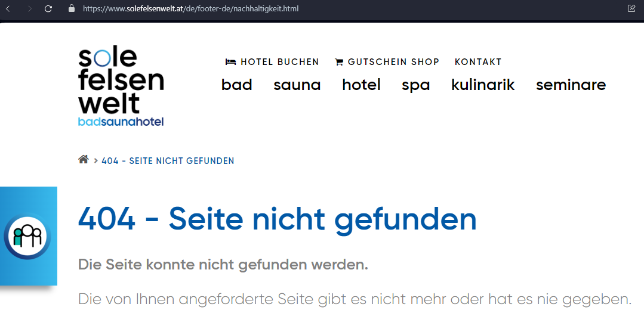This screenshot has height=310, width=644.
Task: Click the heading 404 - Seite nicht gefunden
Action: [x=277, y=219]
